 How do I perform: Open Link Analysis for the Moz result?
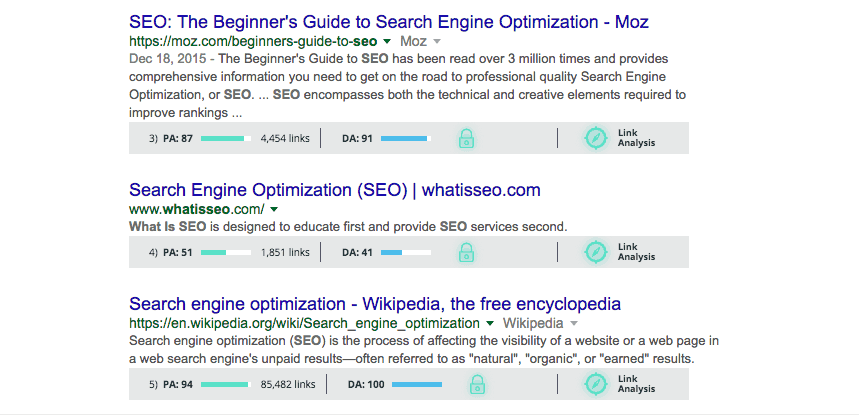coord(636,138)
